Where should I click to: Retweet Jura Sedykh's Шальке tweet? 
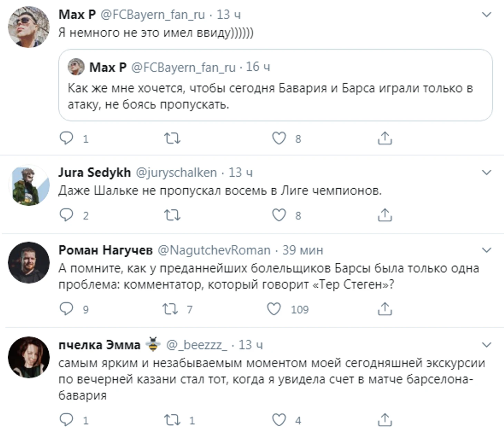tap(172, 215)
